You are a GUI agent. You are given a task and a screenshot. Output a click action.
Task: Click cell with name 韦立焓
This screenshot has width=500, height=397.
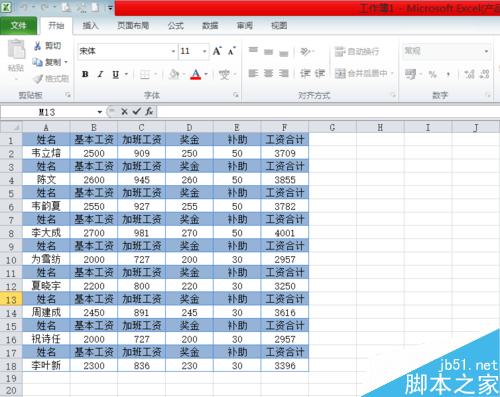point(46,153)
